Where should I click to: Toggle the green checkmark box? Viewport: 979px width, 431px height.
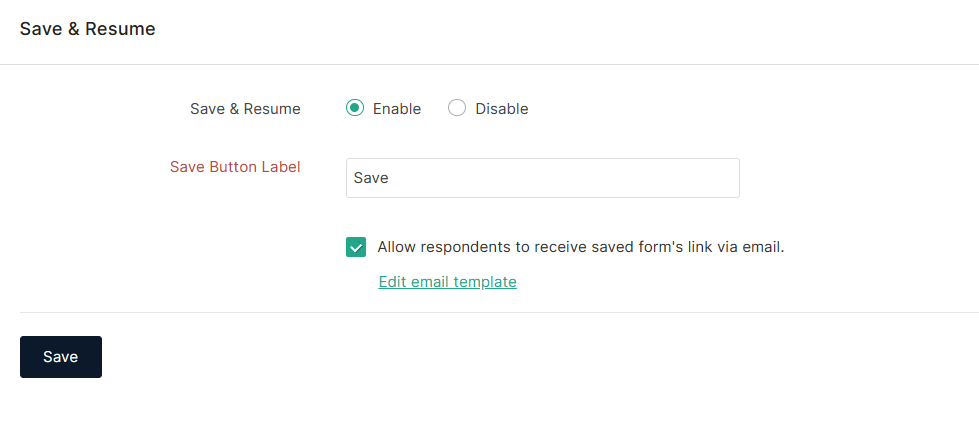pos(356,247)
